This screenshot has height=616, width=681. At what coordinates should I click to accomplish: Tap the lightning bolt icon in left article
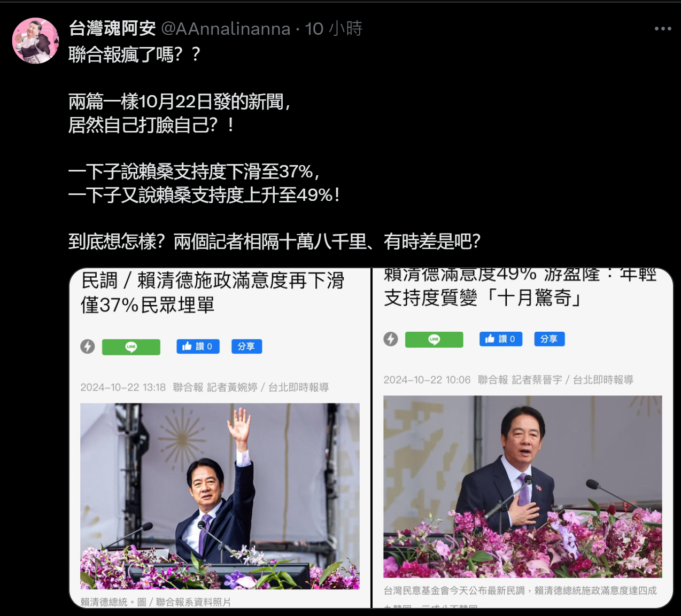(x=88, y=346)
